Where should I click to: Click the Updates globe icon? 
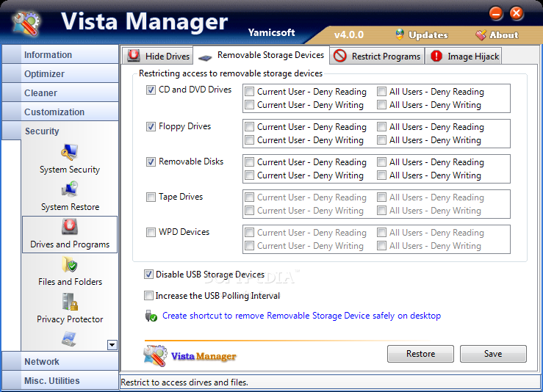(400, 35)
